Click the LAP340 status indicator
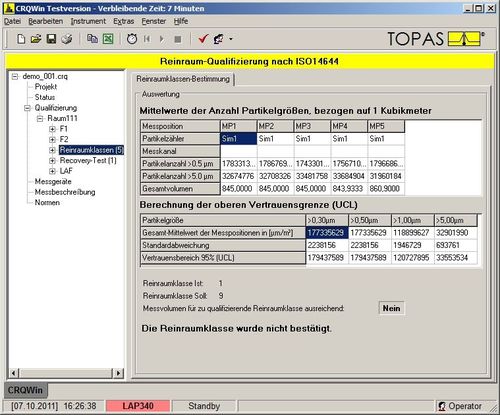 (138, 406)
